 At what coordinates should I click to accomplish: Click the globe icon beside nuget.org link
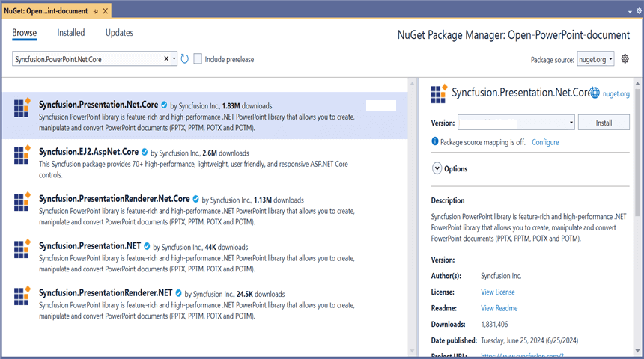(595, 93)
